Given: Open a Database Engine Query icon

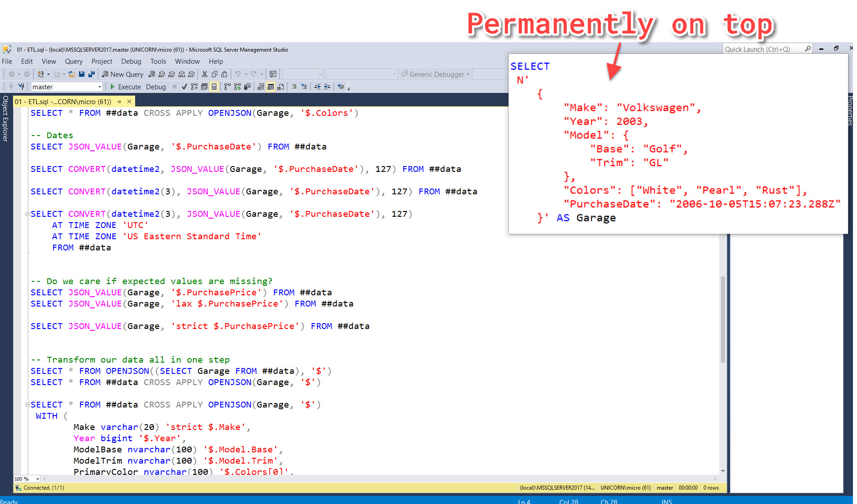Looking at the screenshot, I should coord(152,74).
